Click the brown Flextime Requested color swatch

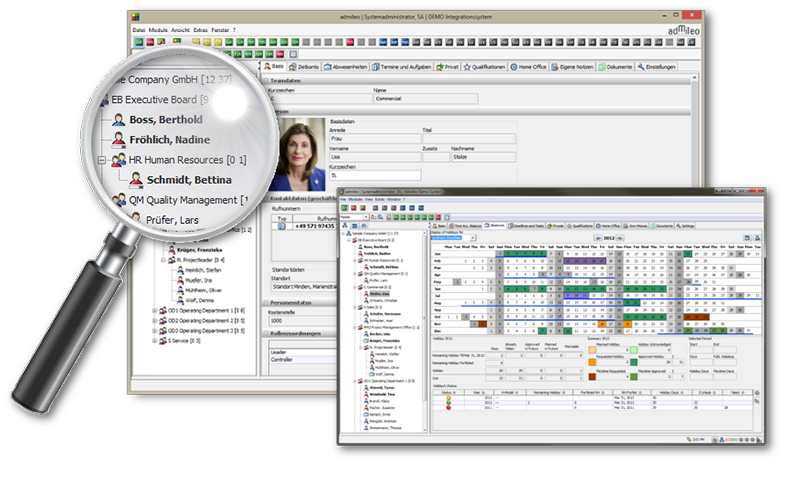click(592, 377)
